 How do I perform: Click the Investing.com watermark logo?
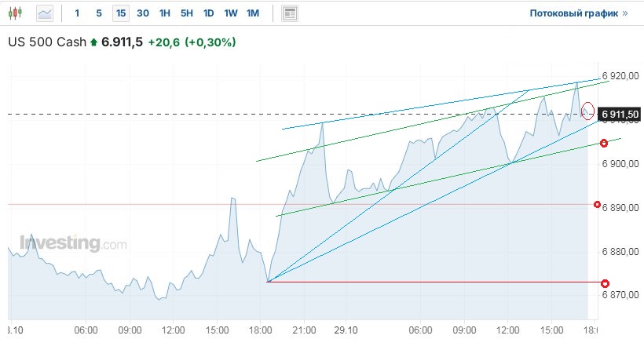click(x=73, y=244)
